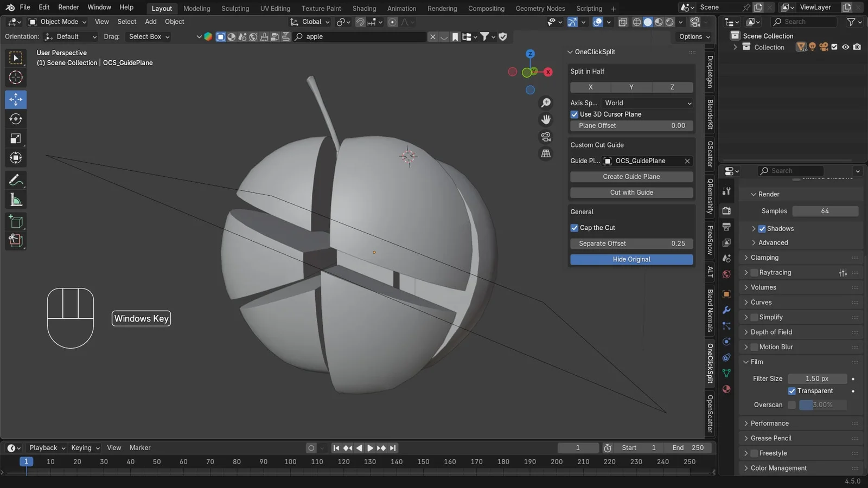Open the Render properties tab in Properties editor

click(726, 210)
